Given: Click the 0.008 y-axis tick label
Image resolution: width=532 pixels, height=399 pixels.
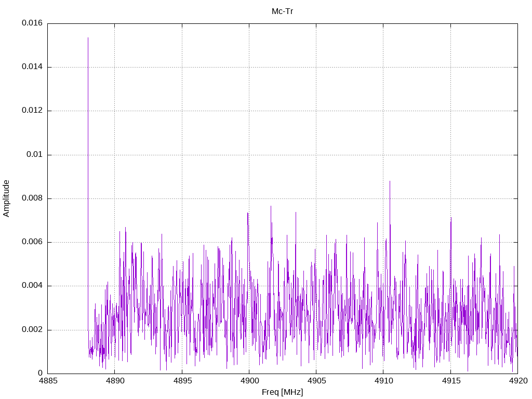Looking at the screenshot, I should [x=32, y=198].
